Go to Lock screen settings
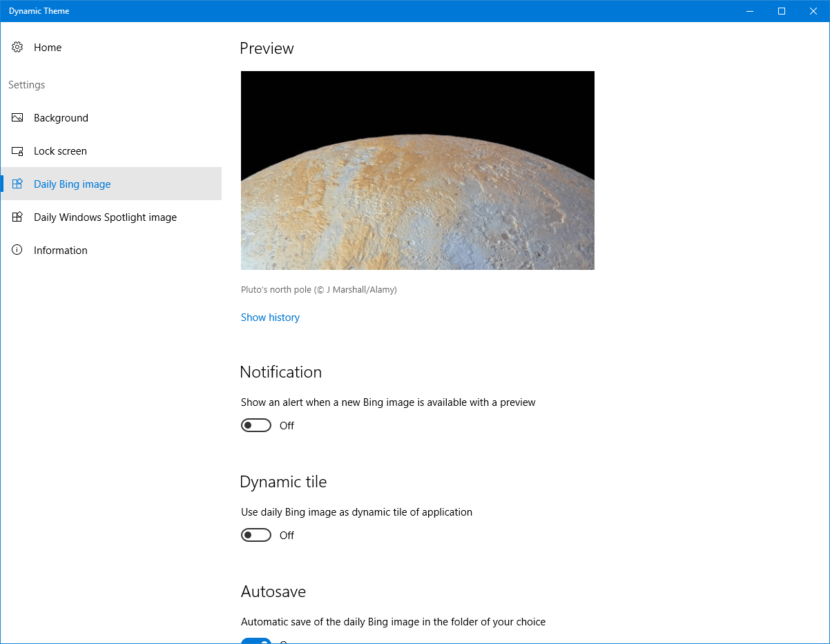This screenshot has width=830, height=644. (x=60, y=151)
